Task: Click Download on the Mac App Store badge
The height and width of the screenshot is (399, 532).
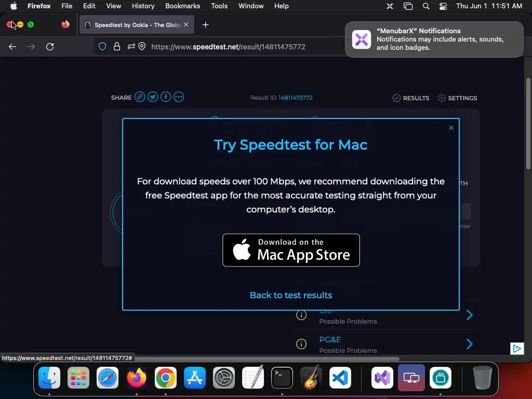Action: pyautogui.click(x=291, y=250)
